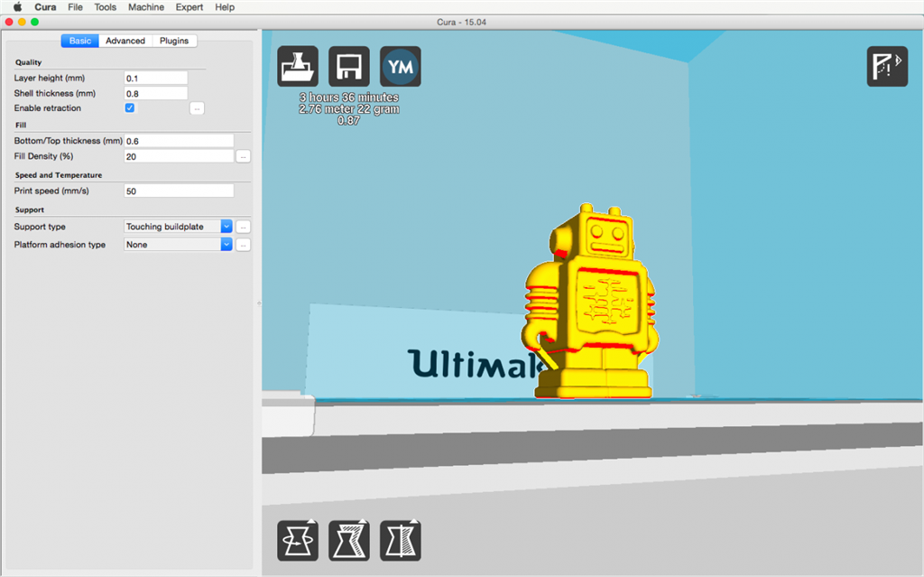Click the Bottom/Top thickness input field
924x577 pixels.
point(179,141)
